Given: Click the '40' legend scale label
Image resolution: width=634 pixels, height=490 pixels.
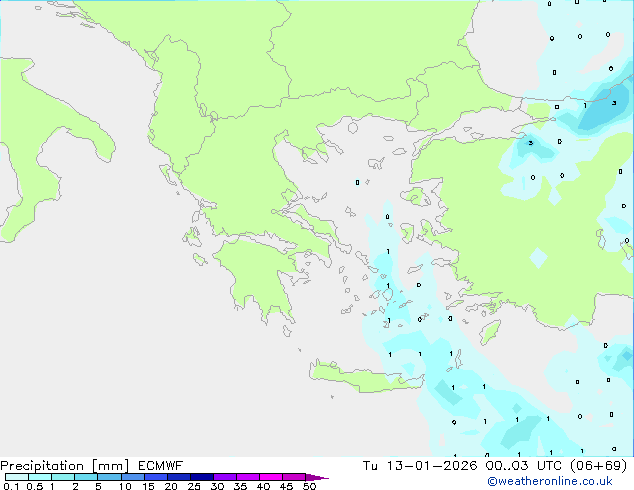Looking at the screenshot, I should [x=263, y=486].
